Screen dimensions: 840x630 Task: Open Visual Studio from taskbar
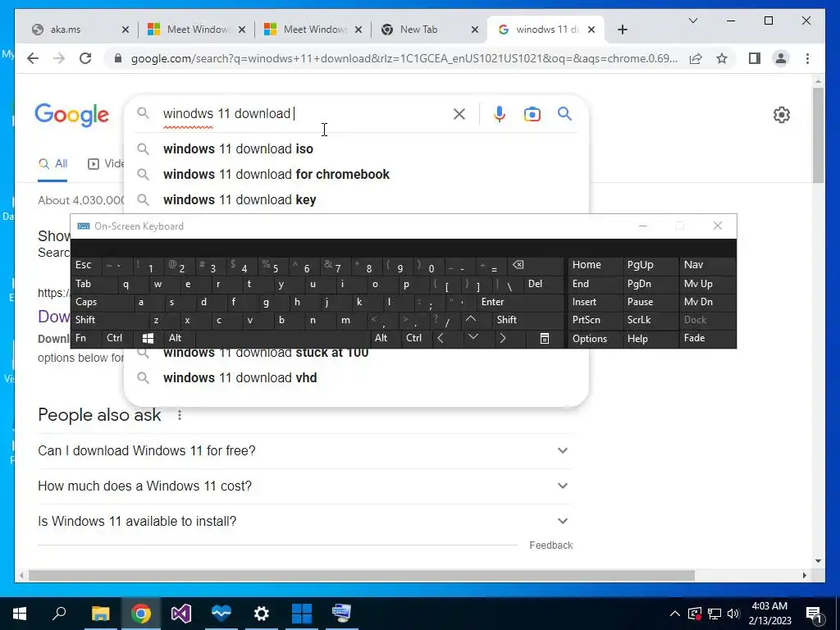click(181, 614)
